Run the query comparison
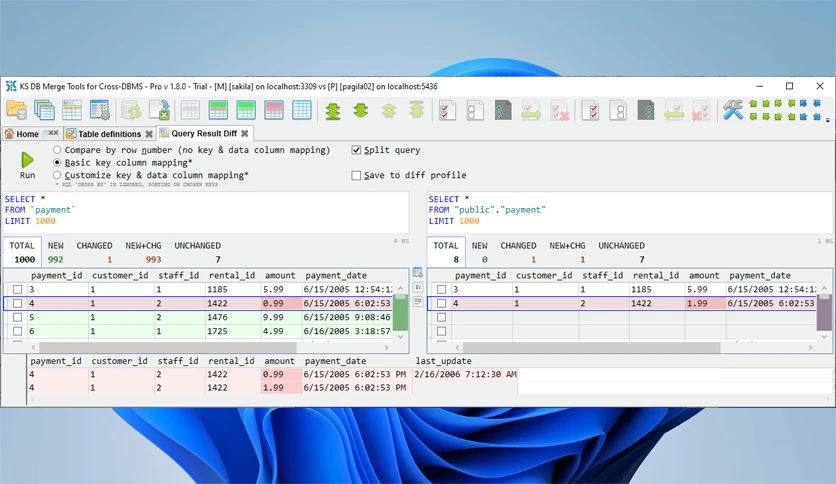Image resolution: width=836 pixels, height=484 pixels. (x=27, y=165)
